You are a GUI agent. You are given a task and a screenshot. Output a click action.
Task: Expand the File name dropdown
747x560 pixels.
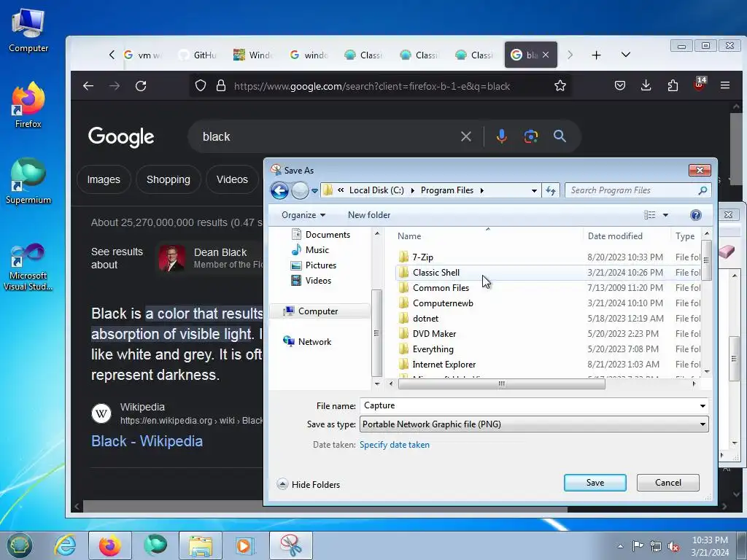[x=703, y=405]
